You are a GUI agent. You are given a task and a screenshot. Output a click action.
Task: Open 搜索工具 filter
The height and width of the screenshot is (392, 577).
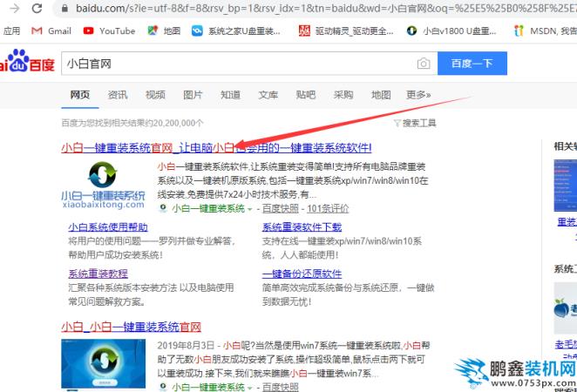pos(415,123)
